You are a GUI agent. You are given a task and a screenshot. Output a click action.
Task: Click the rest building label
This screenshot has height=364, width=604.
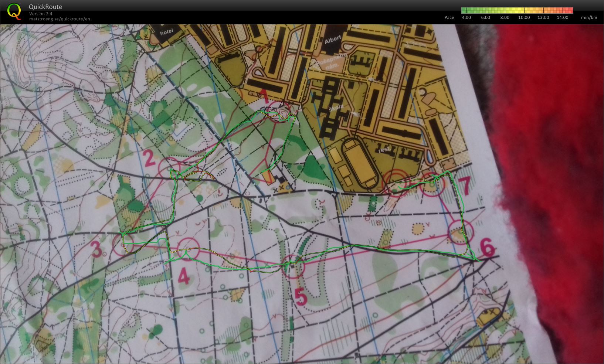coord(384,150)
